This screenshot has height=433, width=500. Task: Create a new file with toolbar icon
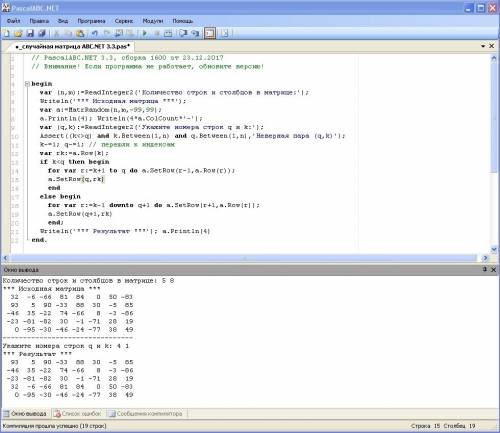click(x=7, y=33)
